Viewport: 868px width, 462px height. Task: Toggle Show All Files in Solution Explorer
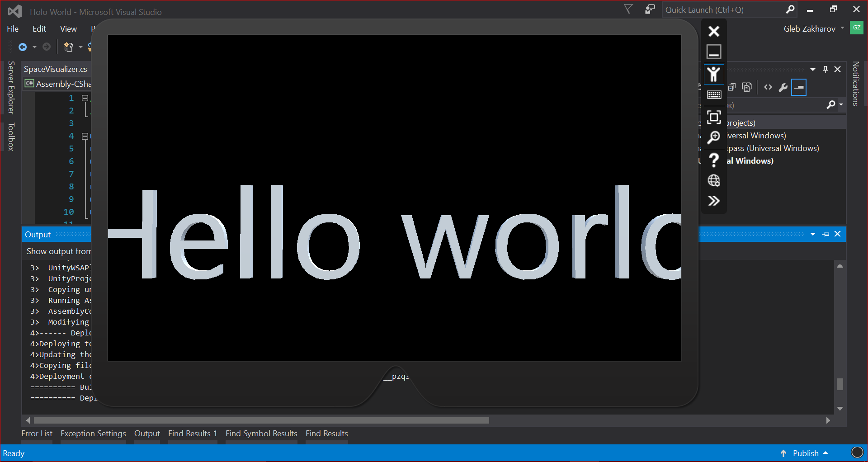point(746,87)
